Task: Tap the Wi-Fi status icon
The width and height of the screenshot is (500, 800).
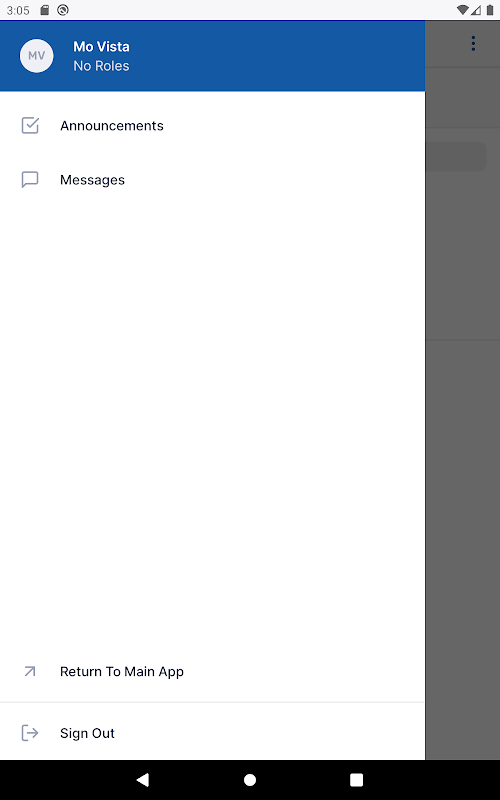Action: tap(462, 10)
